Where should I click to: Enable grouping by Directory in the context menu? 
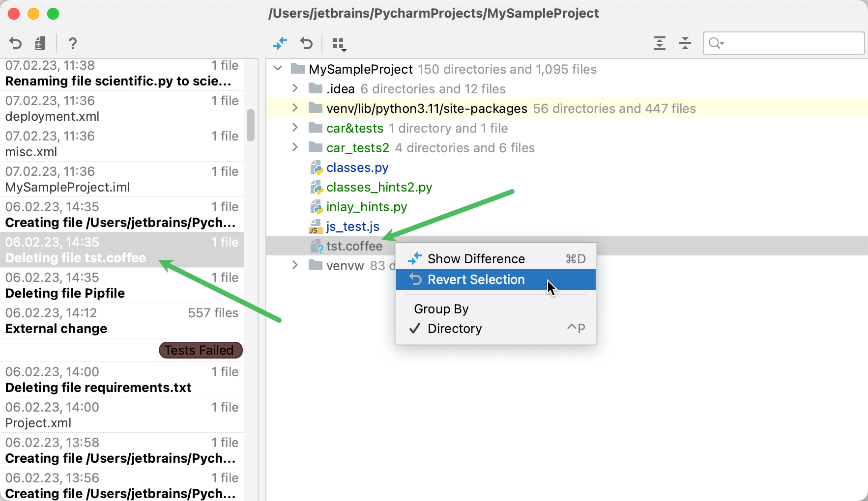[454, 328]
